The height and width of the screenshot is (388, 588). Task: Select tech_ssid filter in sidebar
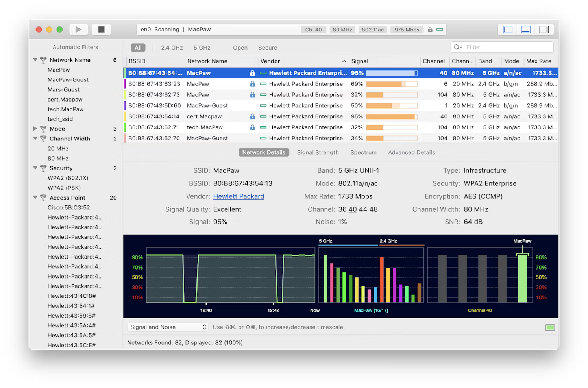(x=60, y=119)
